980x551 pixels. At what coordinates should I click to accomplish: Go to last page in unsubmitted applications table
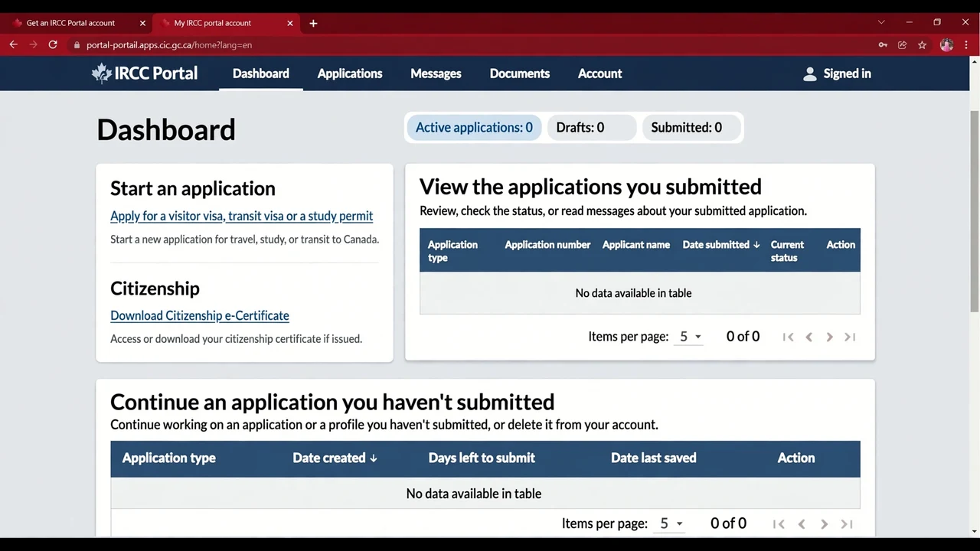click(x=847, y=523)
